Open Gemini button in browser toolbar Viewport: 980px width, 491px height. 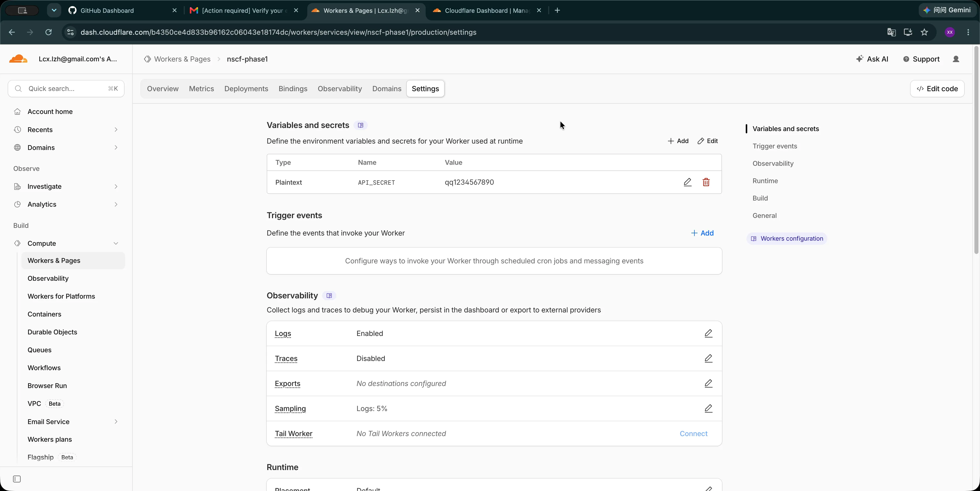click(947, 10)
